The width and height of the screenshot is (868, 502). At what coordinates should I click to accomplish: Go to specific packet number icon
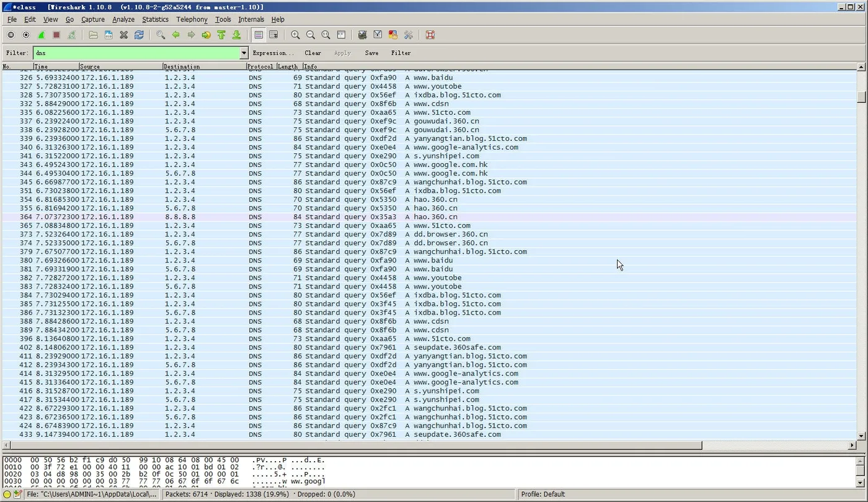[x=206, y=35]
